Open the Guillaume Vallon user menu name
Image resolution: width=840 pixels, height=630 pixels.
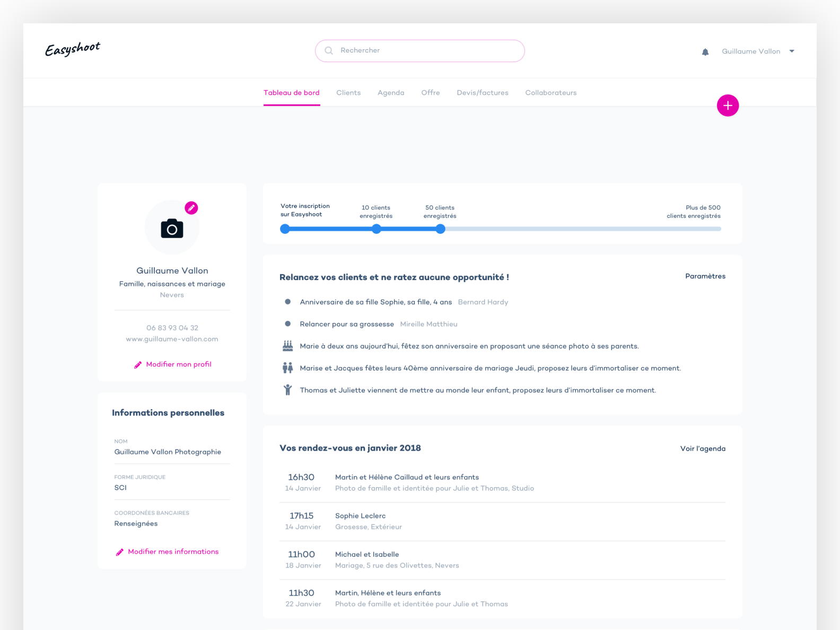tap(751, 51)
